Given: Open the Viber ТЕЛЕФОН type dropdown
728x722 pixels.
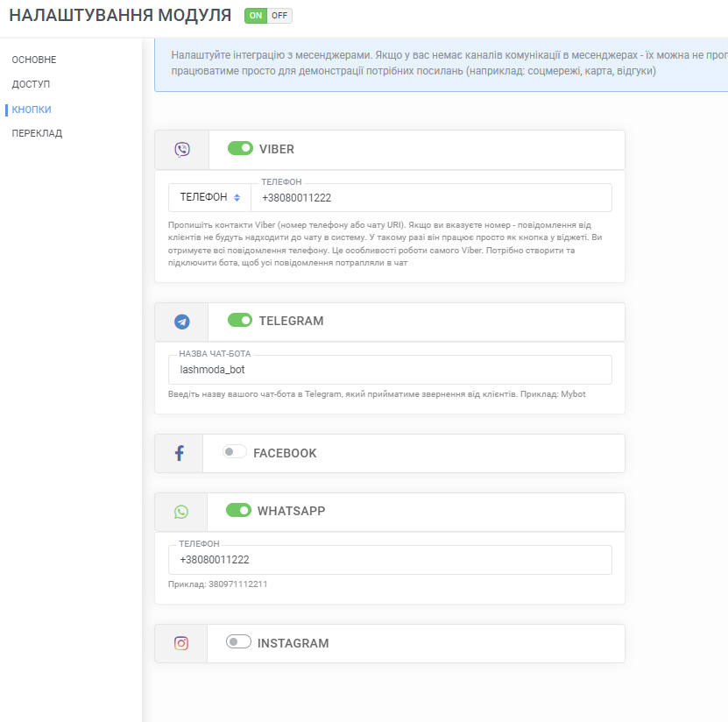Looking at the screenshot, I should (210, 197).
